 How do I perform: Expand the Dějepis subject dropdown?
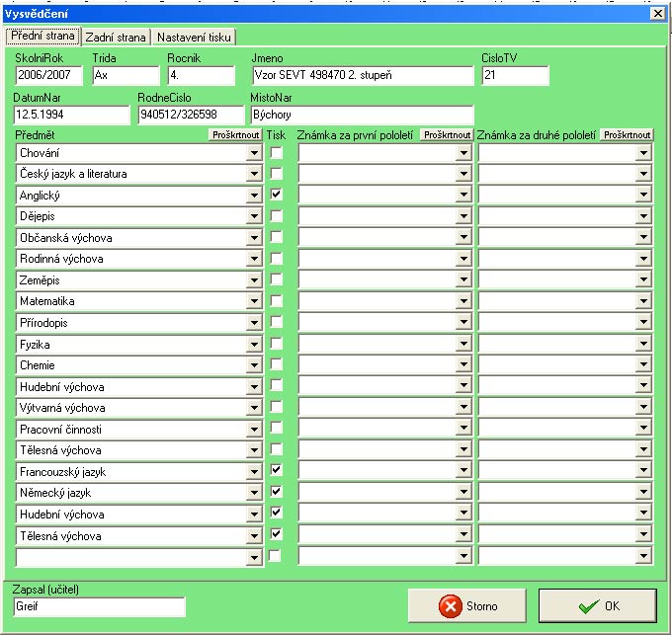(x=254, y=216)
